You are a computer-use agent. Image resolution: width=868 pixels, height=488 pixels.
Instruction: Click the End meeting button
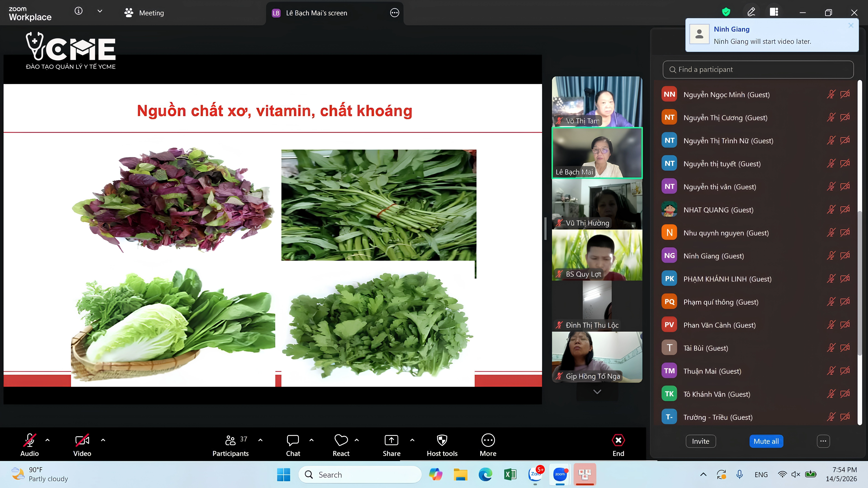pos(618,445)
